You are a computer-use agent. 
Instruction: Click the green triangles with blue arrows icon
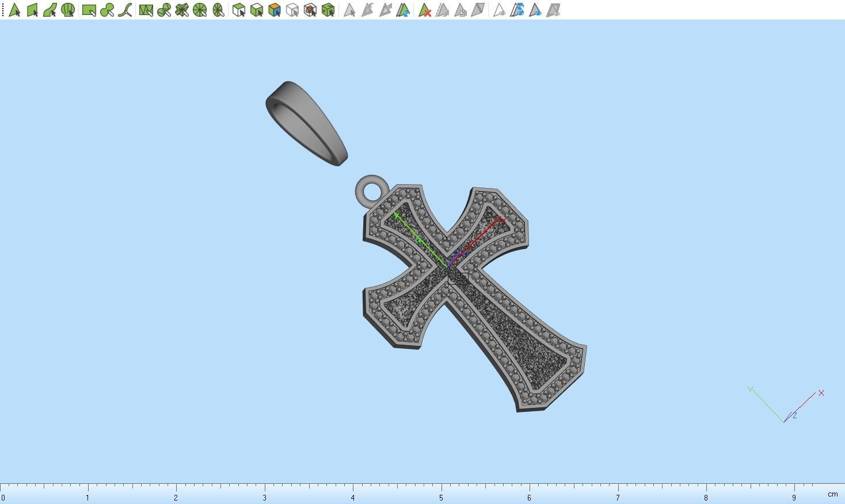403,10
